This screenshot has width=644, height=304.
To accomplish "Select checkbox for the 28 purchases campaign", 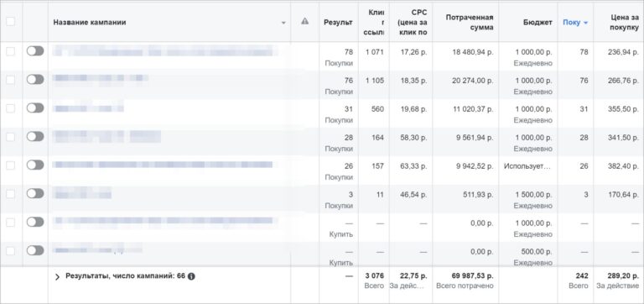I will click(10, 137).
